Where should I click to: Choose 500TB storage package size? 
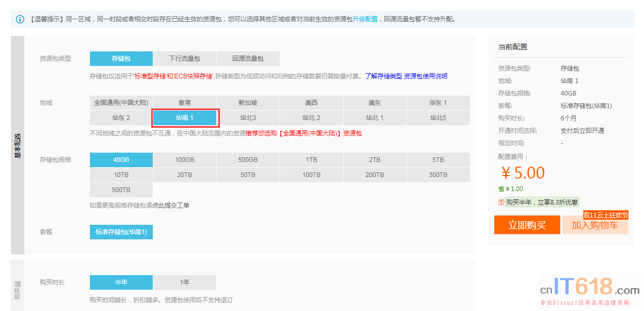[121, 190]
